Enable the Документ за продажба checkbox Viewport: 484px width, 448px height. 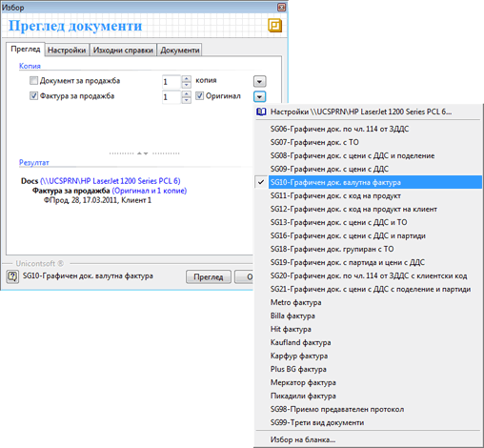[33, 81]
